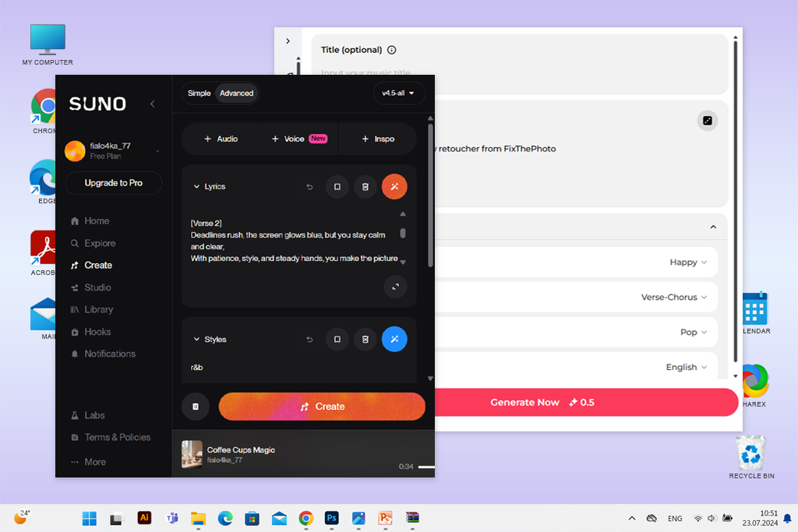798x532 pixels.
Task: Click the music title input field
Action: click(x=519, y=72)
